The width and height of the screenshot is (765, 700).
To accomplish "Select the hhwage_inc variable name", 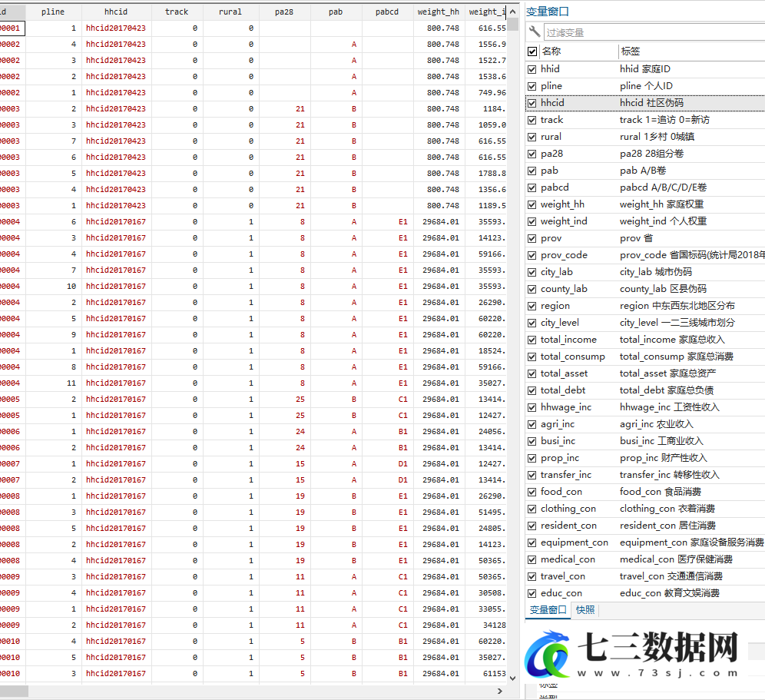I will pyautogui.click(x=566, y=407).
